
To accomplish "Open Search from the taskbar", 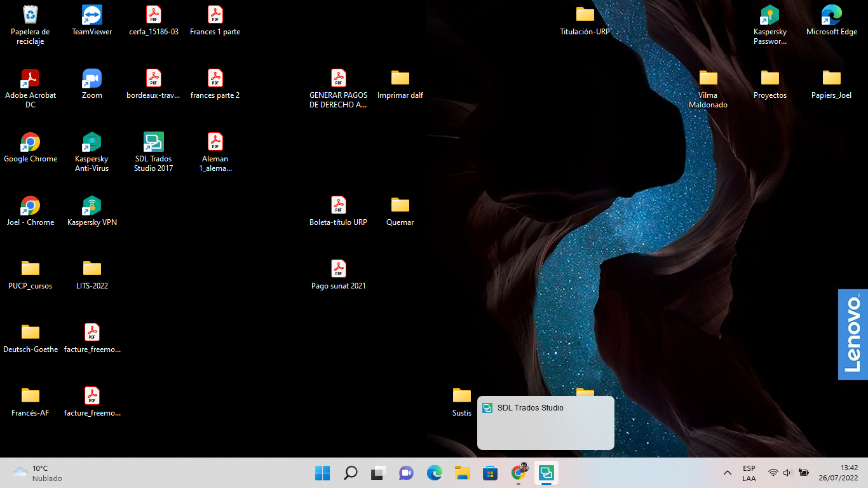I will (350, 473).
